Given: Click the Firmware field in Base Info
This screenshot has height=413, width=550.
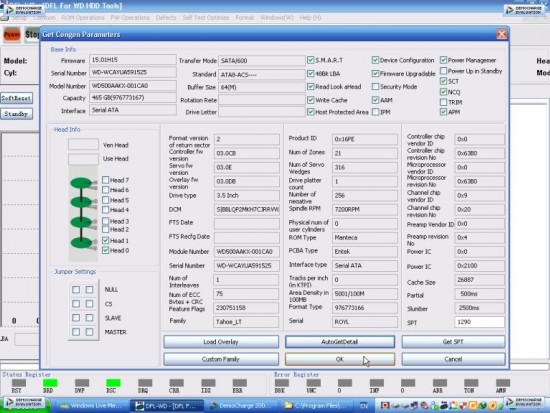Looking at the screenshot, I should coord(133,60).
